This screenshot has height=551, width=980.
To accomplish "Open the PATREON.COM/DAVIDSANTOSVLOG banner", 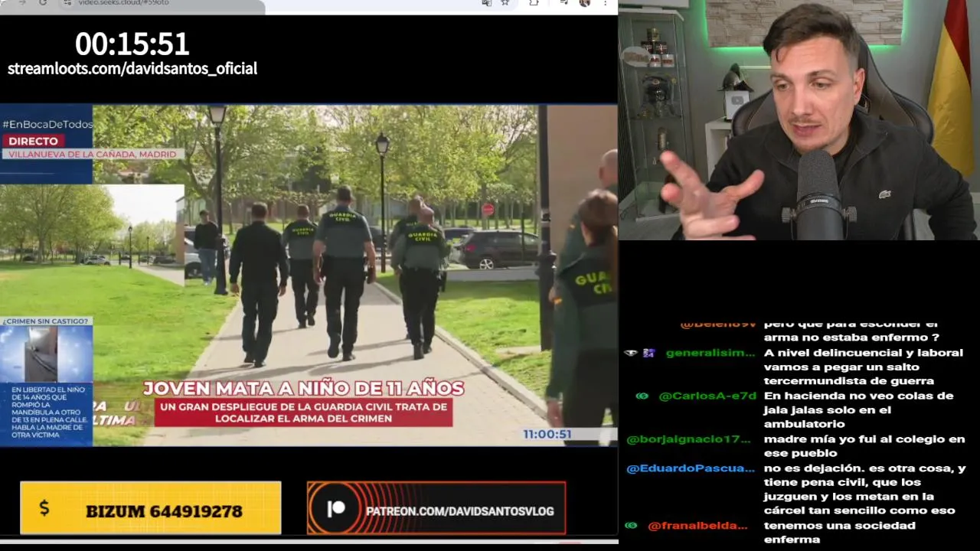I will 436,508.
